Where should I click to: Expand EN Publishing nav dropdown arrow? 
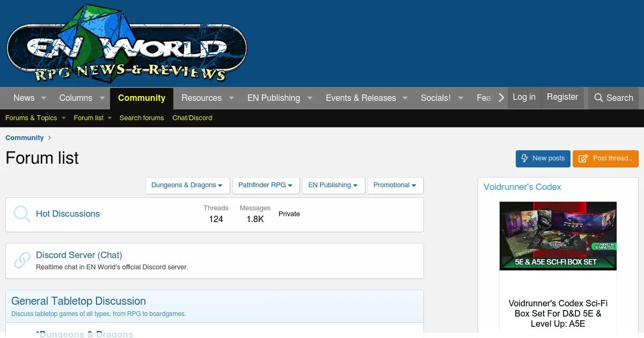click(310, 98)
